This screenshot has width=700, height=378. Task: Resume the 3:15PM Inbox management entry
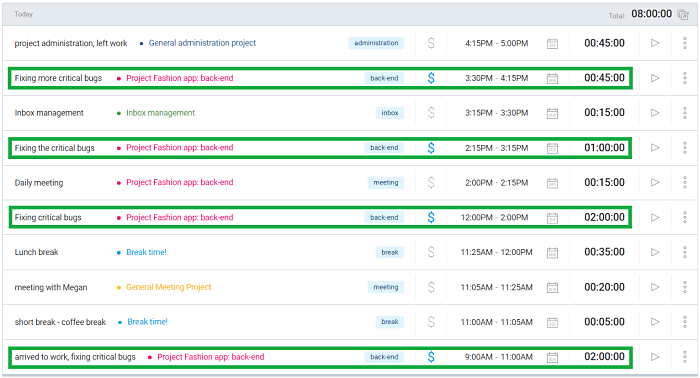click(655, 113)
